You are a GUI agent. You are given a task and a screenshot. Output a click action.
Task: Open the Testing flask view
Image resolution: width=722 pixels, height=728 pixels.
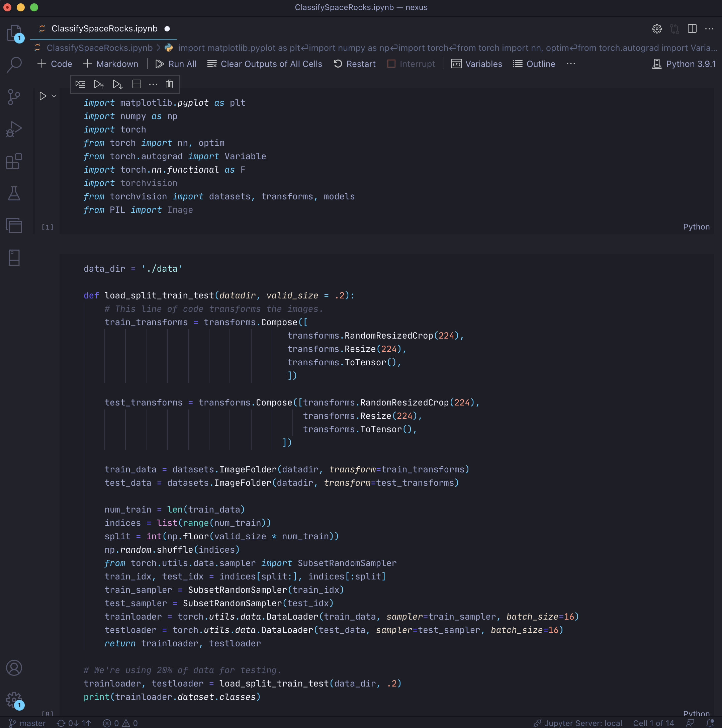pyautogui.click(x=14, y=193)
